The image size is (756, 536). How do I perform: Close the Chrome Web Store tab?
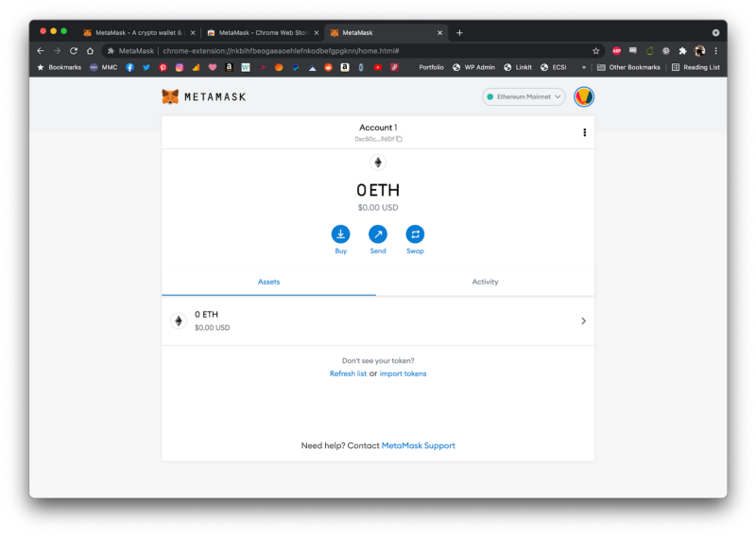[x=317, y=33]
